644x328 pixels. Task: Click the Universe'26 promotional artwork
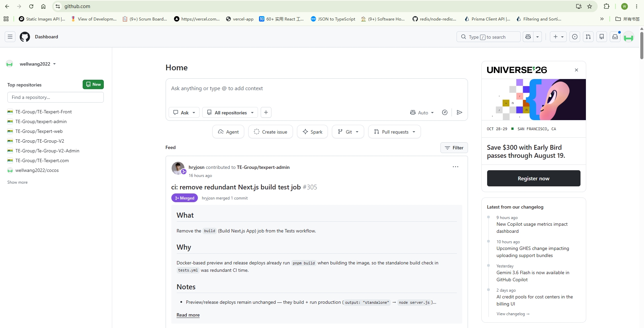[533, 100]
